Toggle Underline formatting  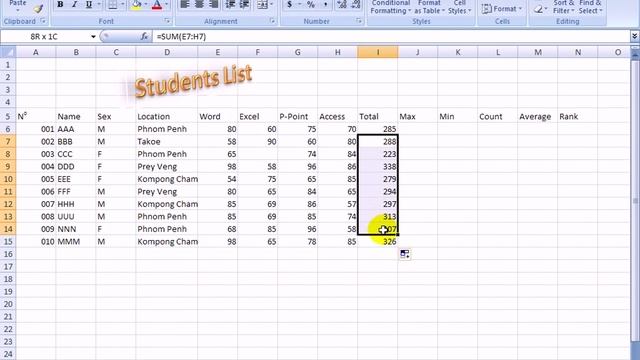pos(89,4)
